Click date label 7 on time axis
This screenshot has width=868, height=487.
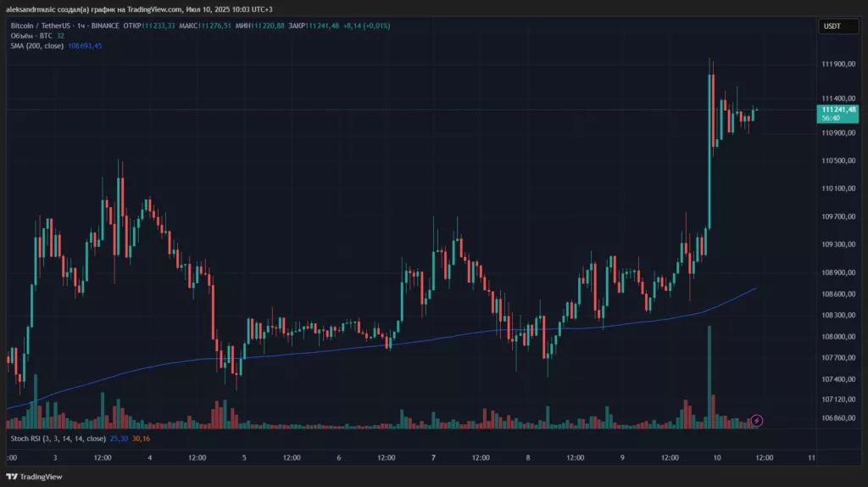pyautogui.click(x=433, y=457)
